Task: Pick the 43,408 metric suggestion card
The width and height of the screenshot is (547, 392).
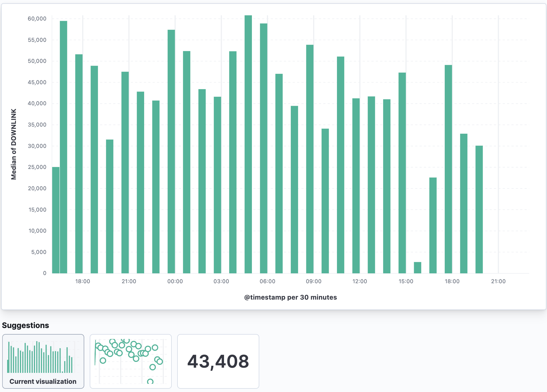Action: click(218, 361)
